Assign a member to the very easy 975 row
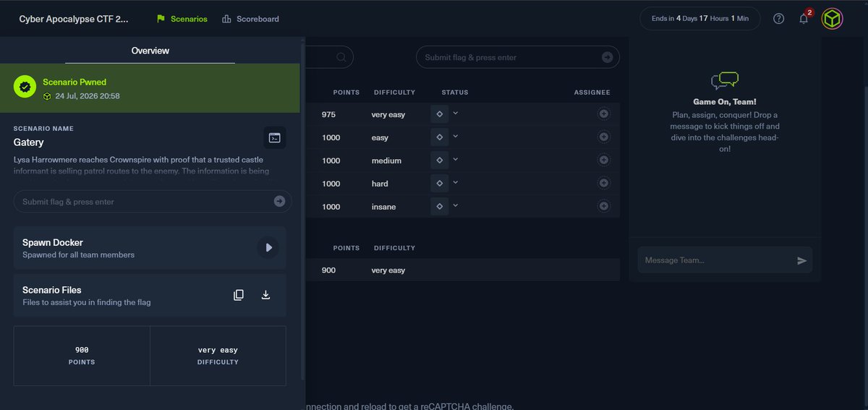Screen dimensions: 868x410 (x=603, y=114)
